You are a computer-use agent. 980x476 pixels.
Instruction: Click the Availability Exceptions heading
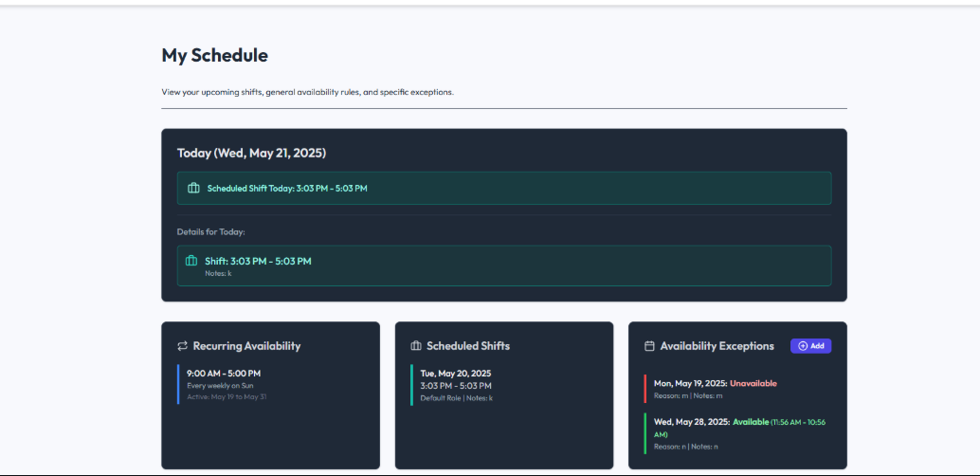[717, 346]
